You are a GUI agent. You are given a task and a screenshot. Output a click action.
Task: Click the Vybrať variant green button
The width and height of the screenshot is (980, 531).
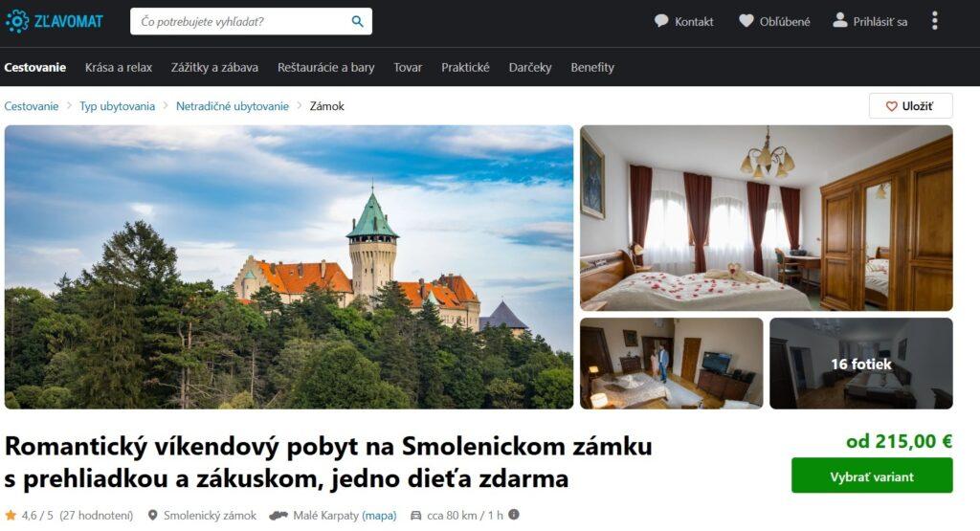click(872, 476)
